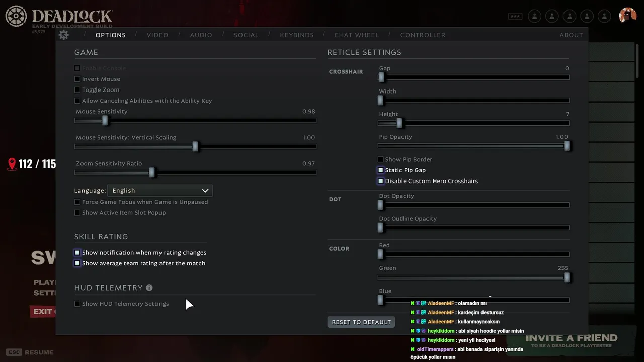The width and height of the screenshot is (644, 362).
Task: Open the Social tab
Action: coord(246,35)
